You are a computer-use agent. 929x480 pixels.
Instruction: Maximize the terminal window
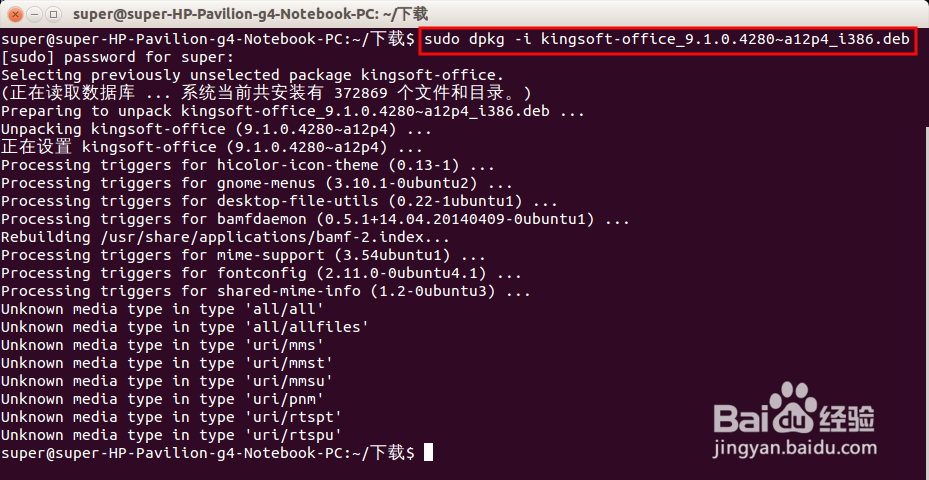[53, 13]
